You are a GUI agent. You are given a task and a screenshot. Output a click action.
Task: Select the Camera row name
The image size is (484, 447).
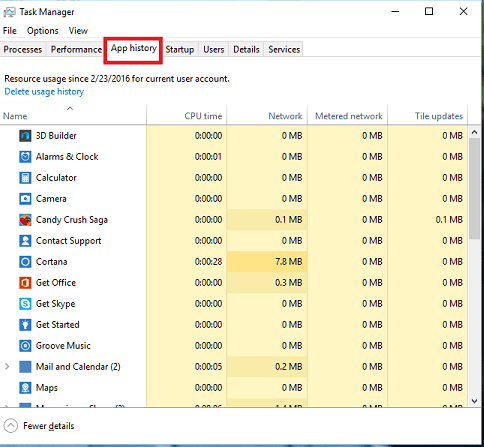[x=51, y=199]
